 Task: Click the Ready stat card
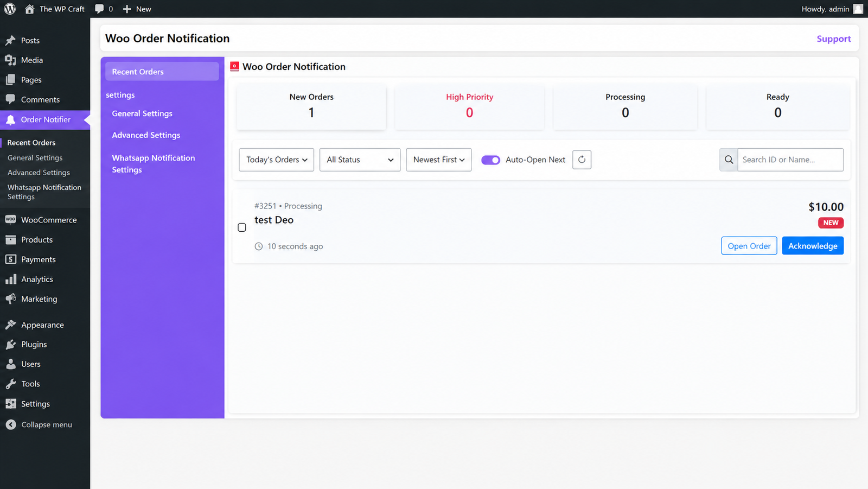point(777,106)
